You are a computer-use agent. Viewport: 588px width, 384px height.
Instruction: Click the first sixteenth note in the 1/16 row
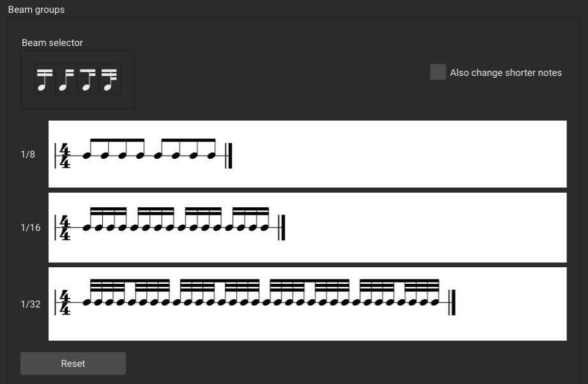pos(87,227)
